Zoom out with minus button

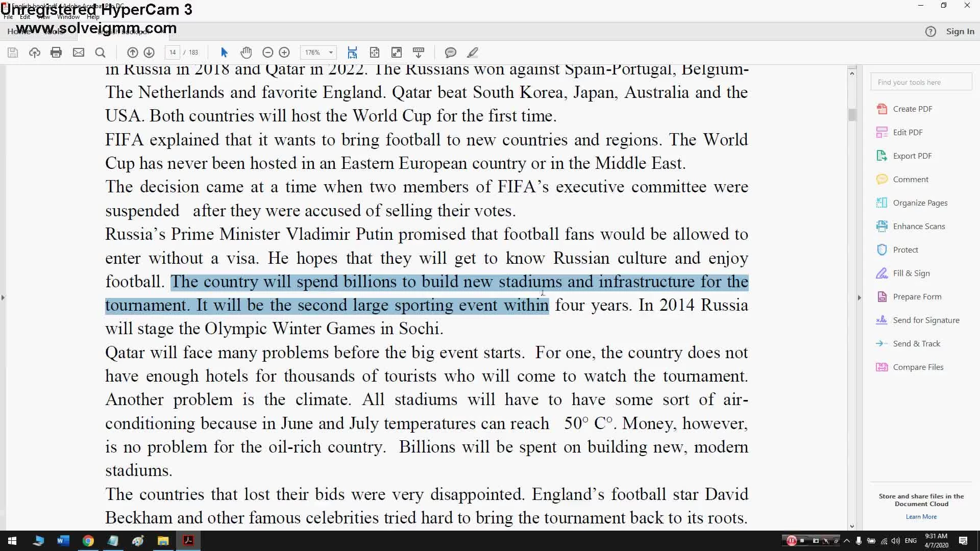267,53
